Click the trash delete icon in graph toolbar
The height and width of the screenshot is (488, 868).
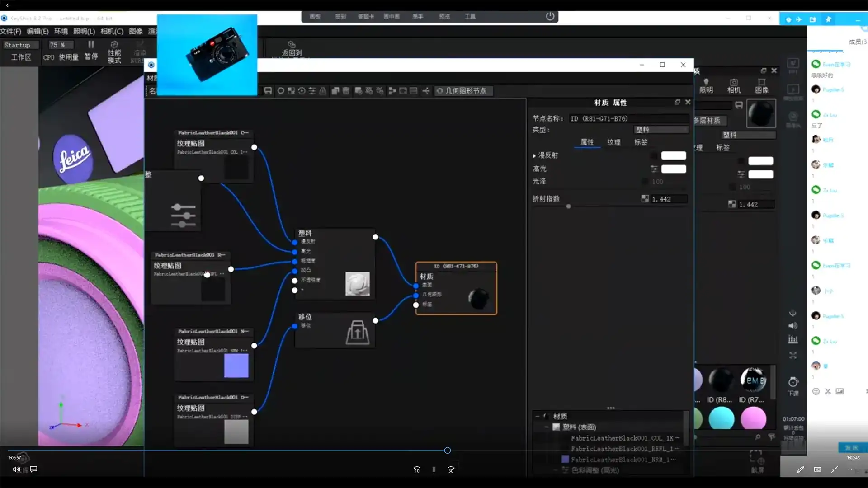coord(346,91)
